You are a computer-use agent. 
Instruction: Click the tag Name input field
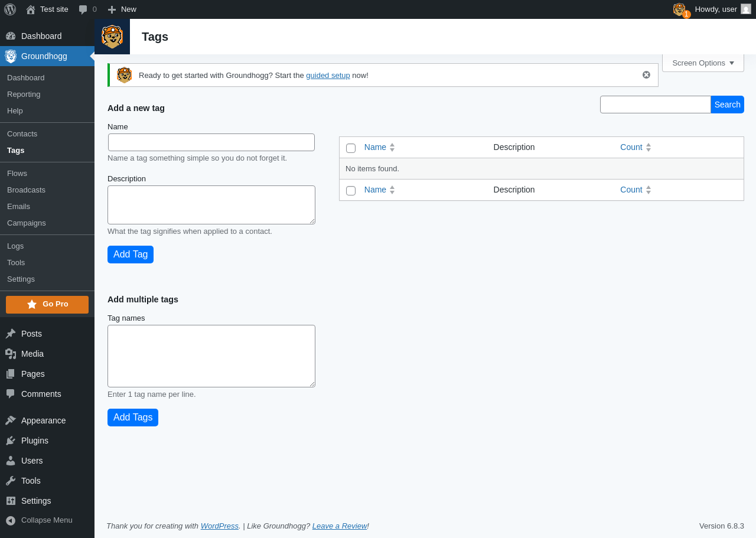(x=211, y=142)
